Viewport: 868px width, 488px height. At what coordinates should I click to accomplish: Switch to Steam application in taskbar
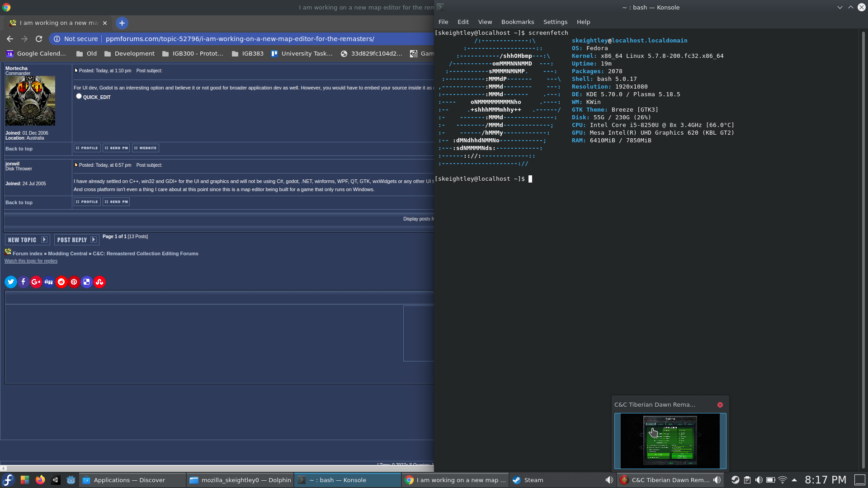coord(533,480)
